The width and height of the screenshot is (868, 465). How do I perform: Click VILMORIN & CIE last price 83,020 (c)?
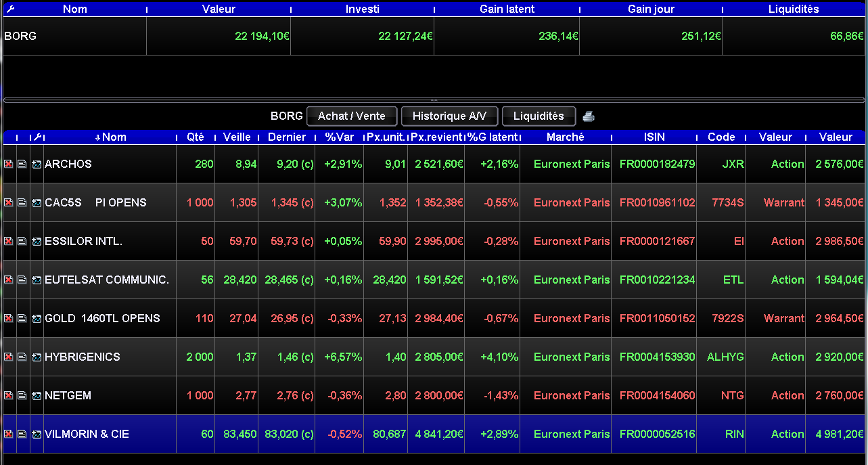coord(289,435)
